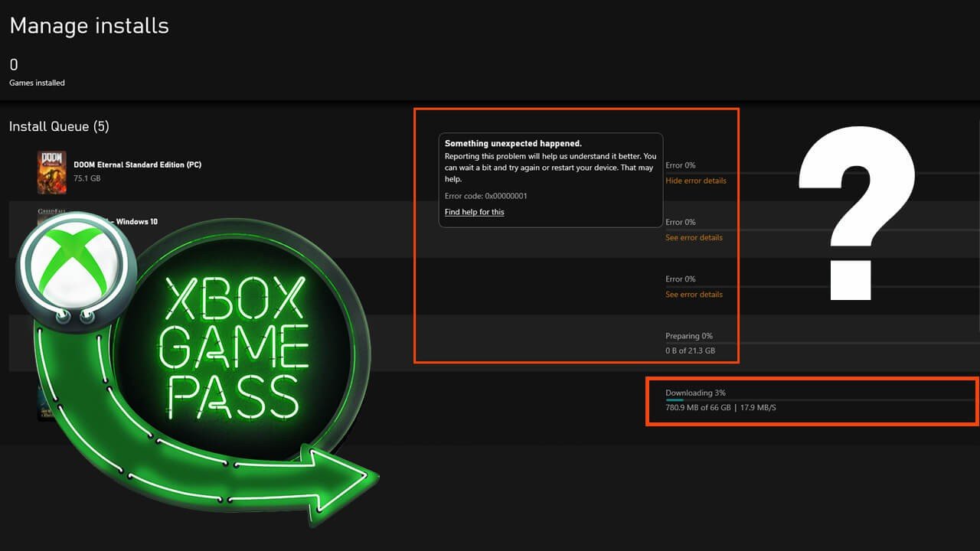Open the DOOM Eternal Standard Edition (PC) title

137,165
